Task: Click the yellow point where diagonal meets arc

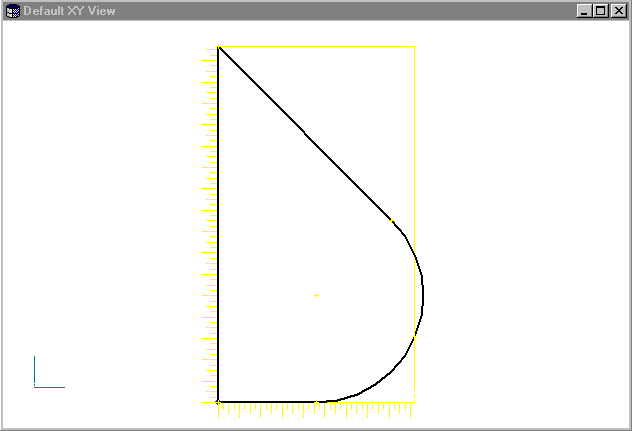Action: coord(391,221)
